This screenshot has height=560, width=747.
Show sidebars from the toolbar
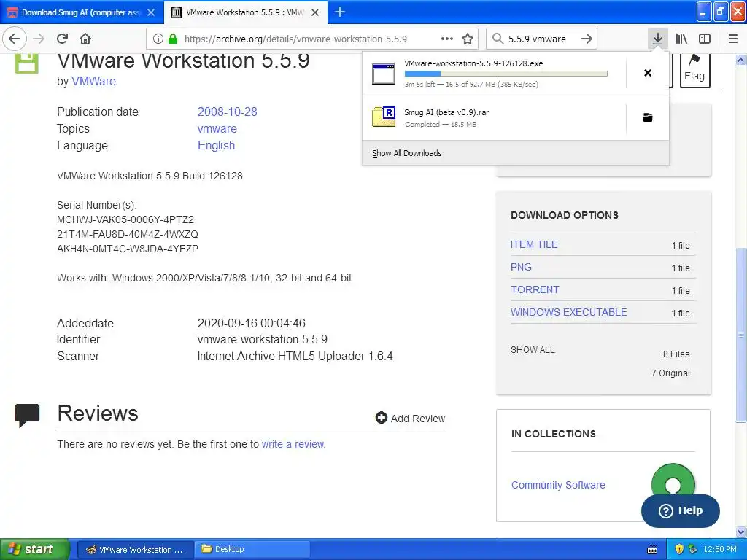pos(705,39)
